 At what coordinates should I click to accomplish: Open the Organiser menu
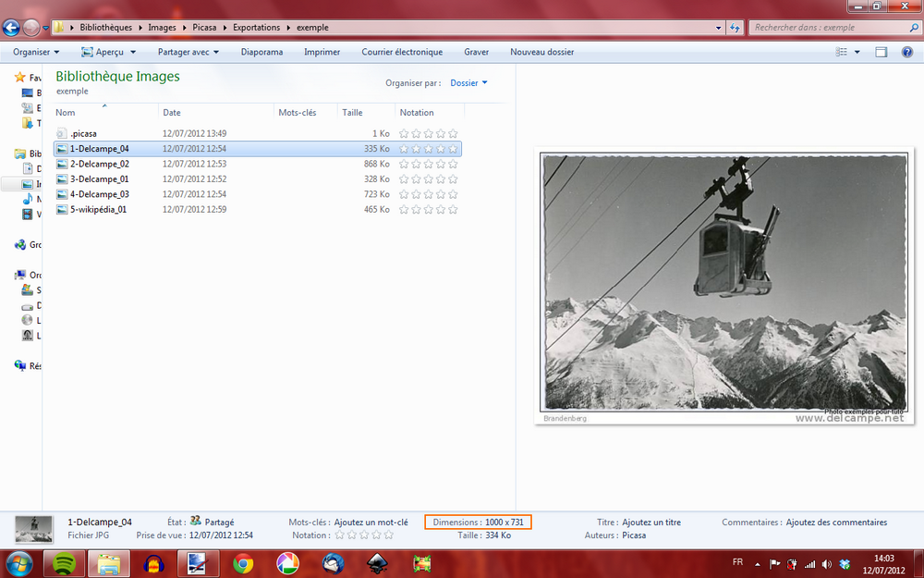pyautogui.click(x=36, y=52)
